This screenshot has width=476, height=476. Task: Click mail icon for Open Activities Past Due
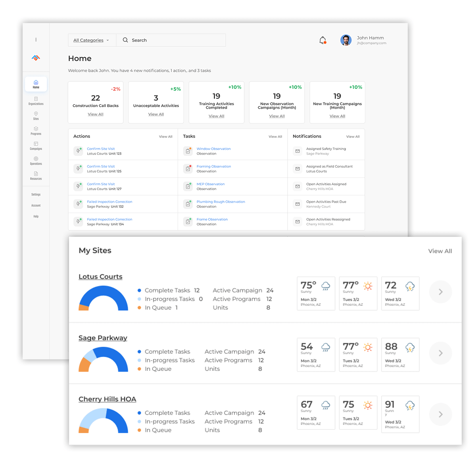click(x=297, y=204)
